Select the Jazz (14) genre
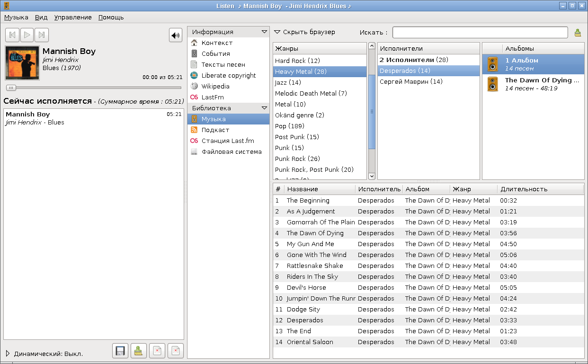This screenshot has width=588, height=364. pos(320,82)
